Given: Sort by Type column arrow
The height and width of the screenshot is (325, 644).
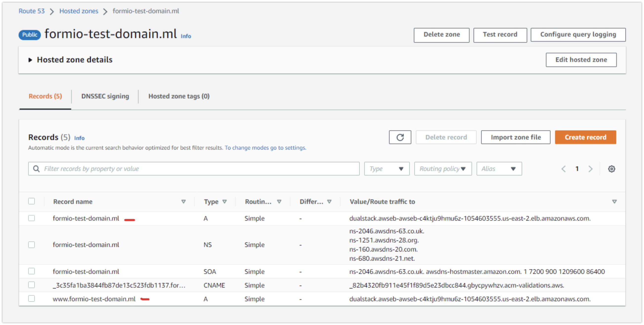Looking at the screenshot, I should click(224, 202).
